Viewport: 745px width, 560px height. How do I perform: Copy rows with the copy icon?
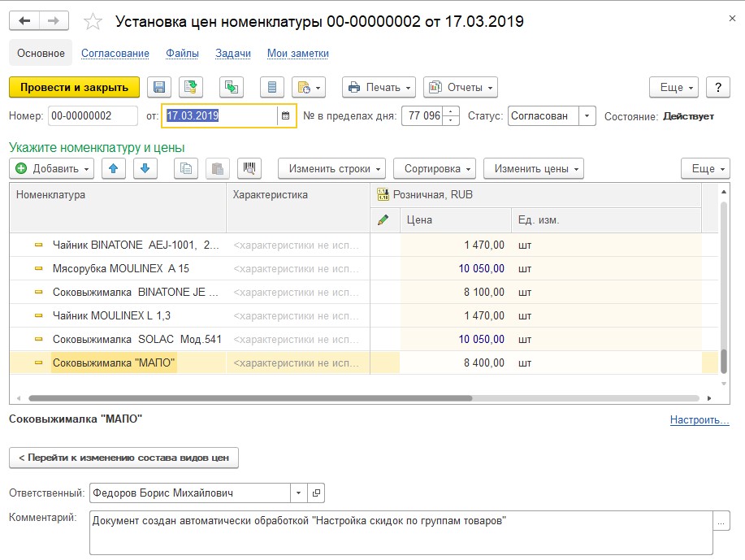point(186,169)
